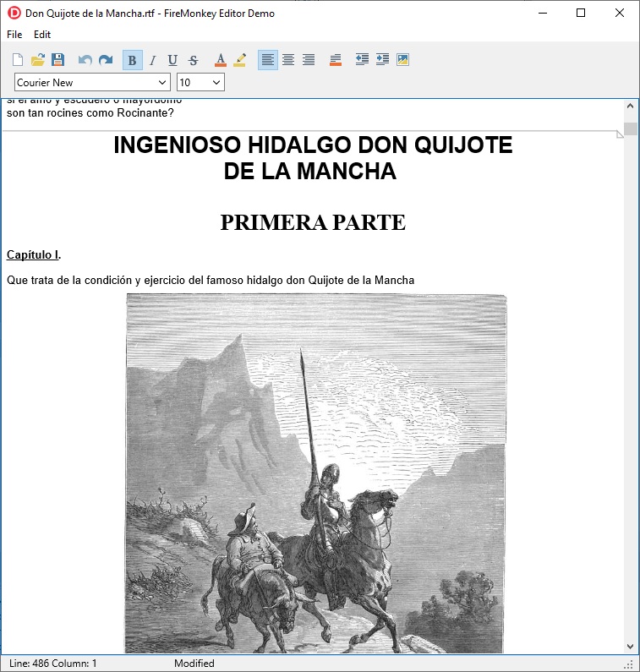Click the 'Modified' status indicator
The width and height of the screenshot is (640, 672).
(x=194, y=664)
